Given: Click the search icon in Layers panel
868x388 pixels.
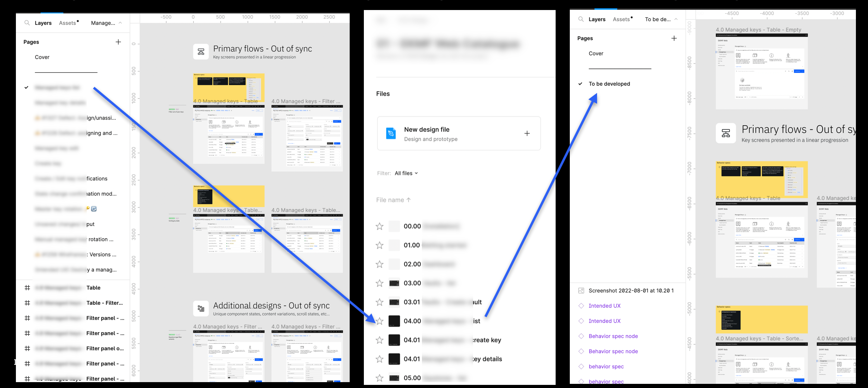Looking at the screenshot, I should pos(27,23).
